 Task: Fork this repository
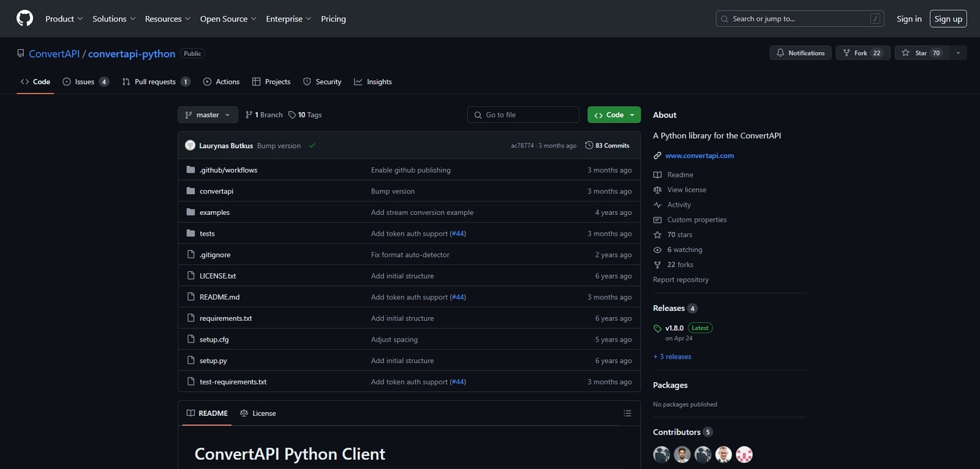click(863, 53)
